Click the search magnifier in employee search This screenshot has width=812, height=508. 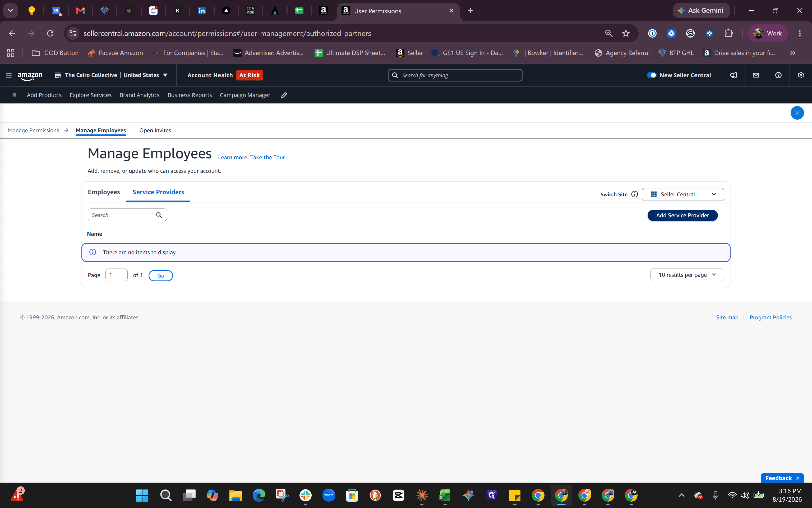coord(159,215)
